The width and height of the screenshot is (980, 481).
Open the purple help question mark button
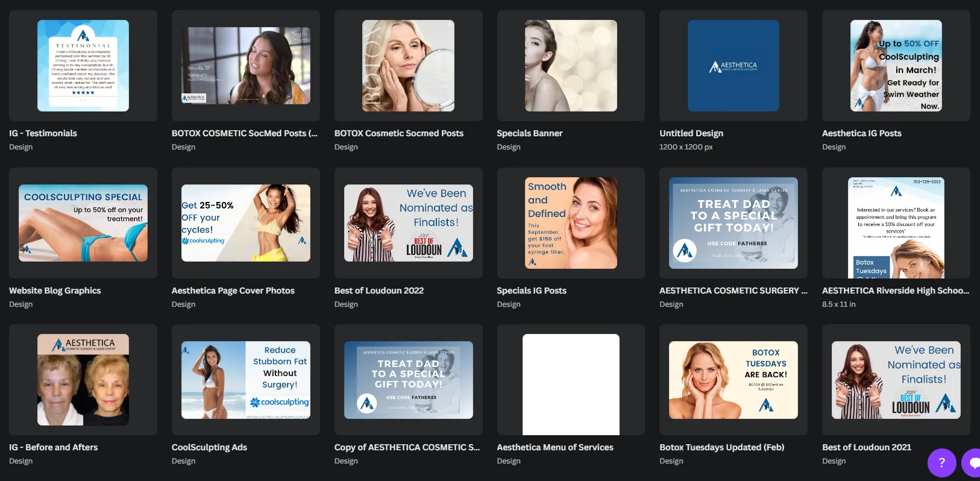pos(941,463)
